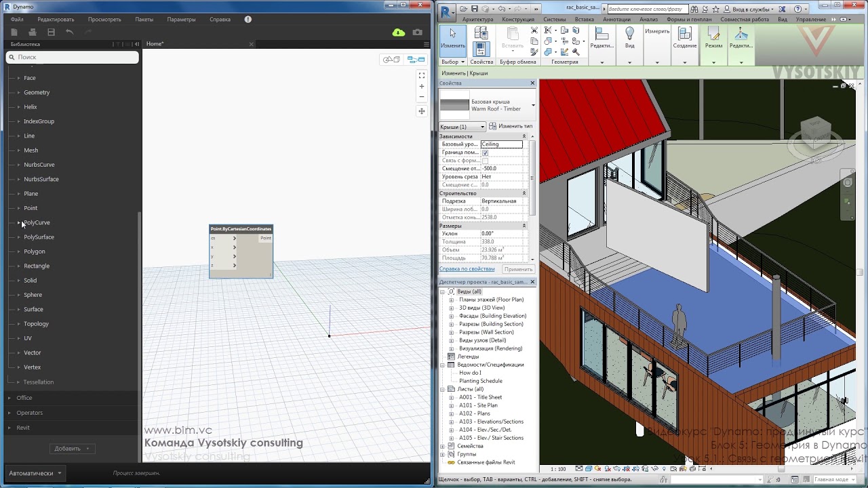
Task: Click the Revit quick-access Save icon
Action: click(474, 9)
